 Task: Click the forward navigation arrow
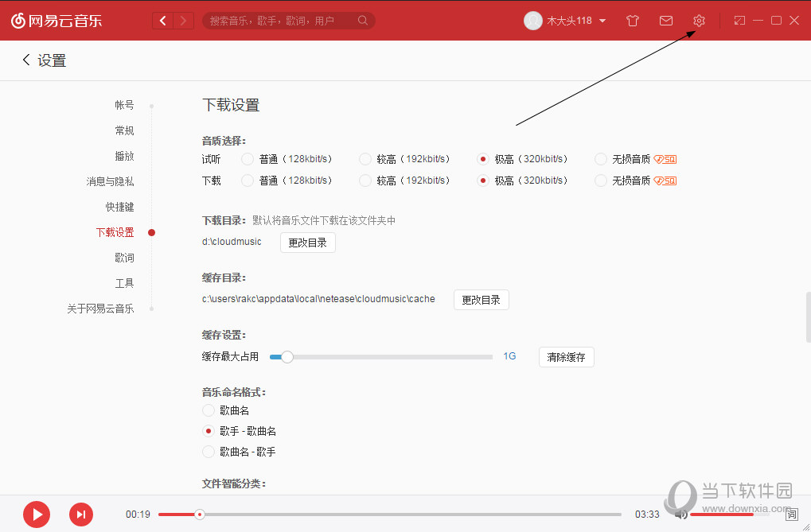(184, 20)
